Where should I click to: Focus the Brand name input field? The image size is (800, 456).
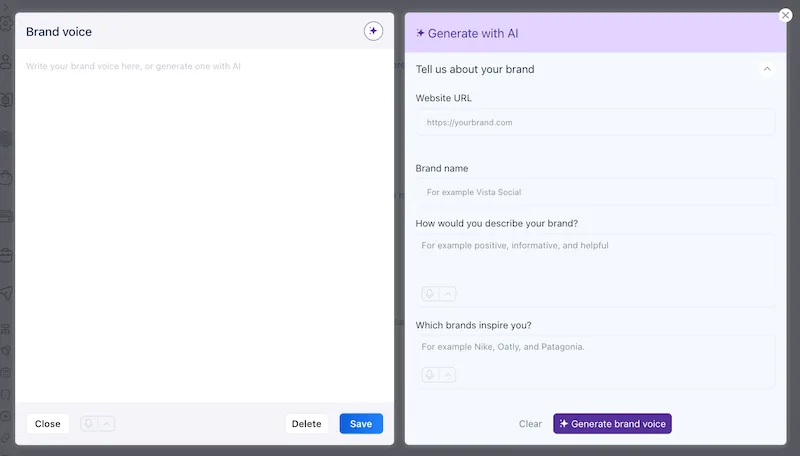[595, 192]
